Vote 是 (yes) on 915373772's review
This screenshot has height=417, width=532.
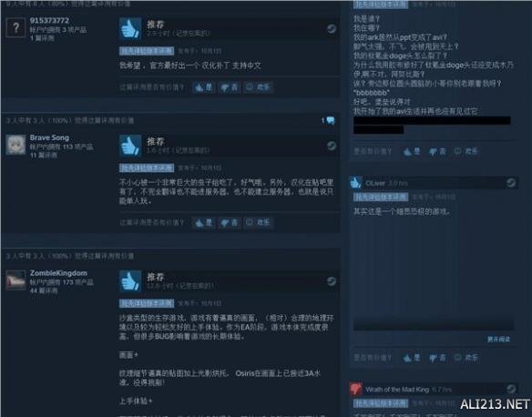tap(204, 87)
